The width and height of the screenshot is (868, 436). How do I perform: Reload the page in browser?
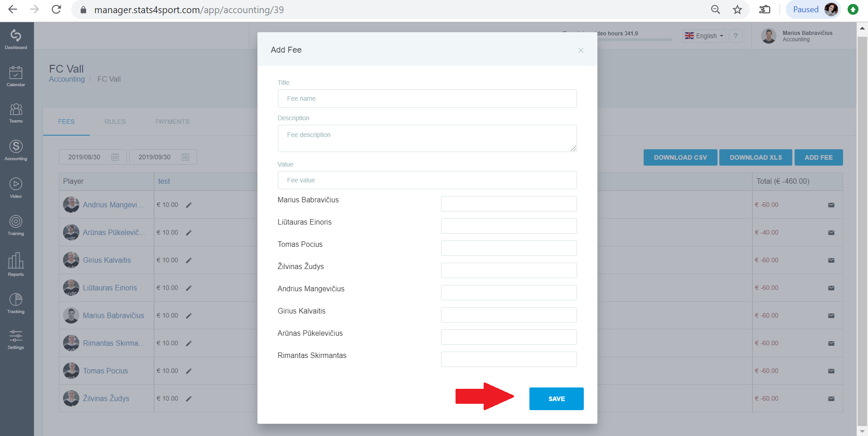(x=56, y=10)
